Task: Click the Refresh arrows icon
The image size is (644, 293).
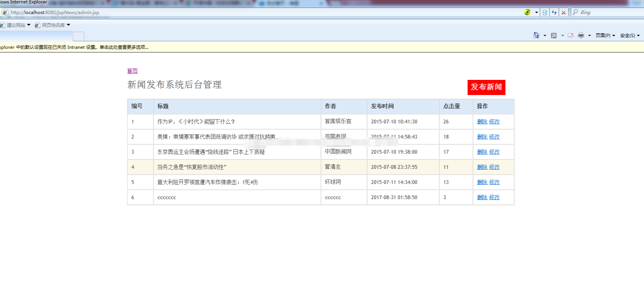Action: [x=554, y=12]
